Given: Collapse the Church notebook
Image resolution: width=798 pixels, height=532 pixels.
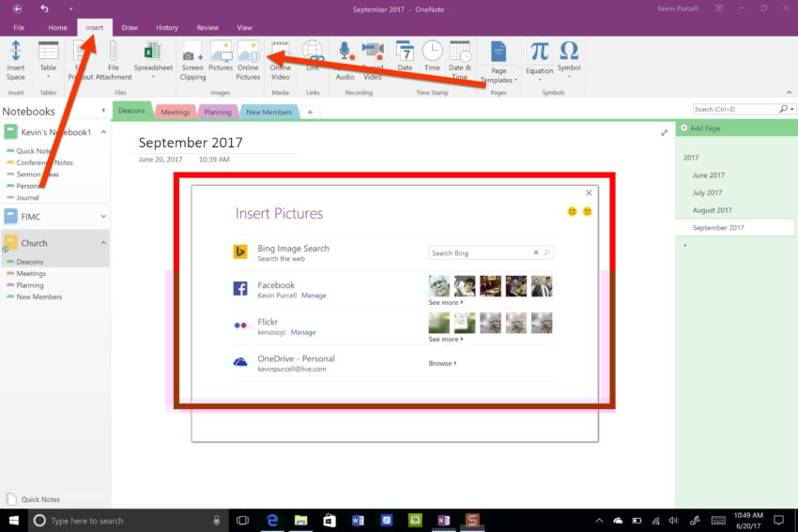Looking at the screenshot, I should pyautogui.click(x=103, y=243).
